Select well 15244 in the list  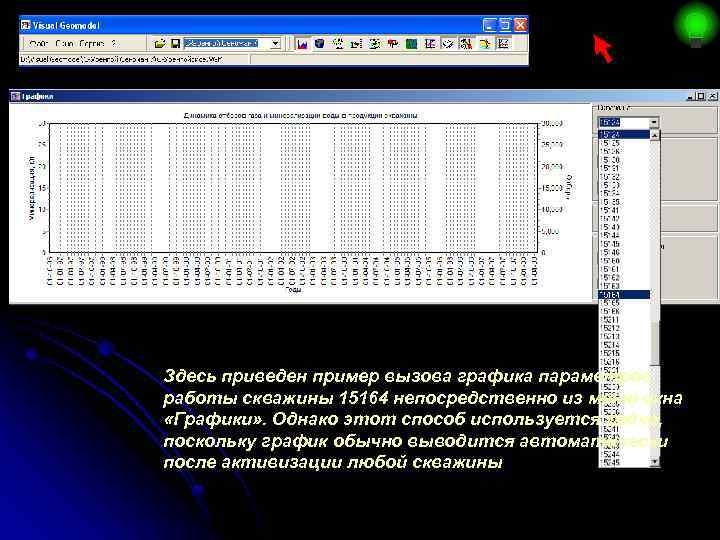click(x=624, y=454)
